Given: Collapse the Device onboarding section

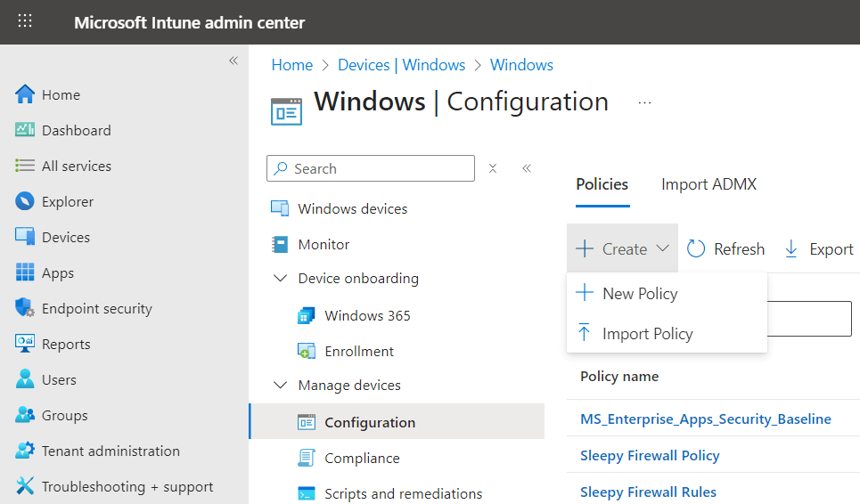Looking at the screenshot, I should (281, 279).
